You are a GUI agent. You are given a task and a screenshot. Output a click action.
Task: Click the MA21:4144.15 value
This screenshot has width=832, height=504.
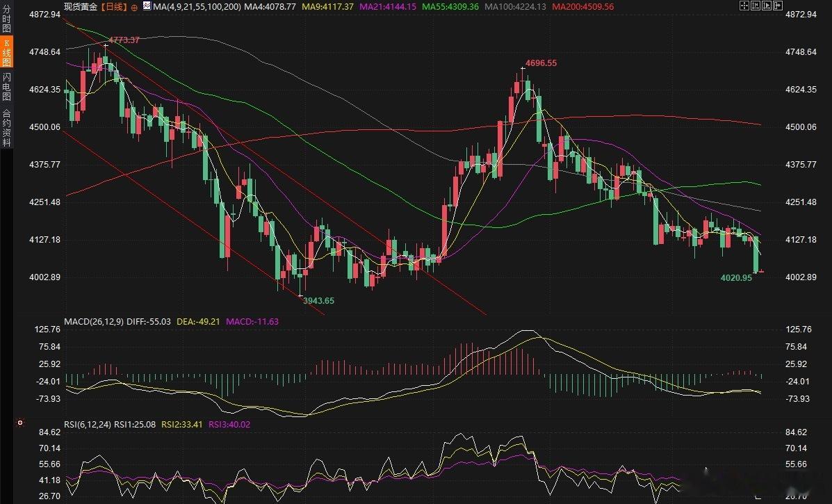(388, 7)
